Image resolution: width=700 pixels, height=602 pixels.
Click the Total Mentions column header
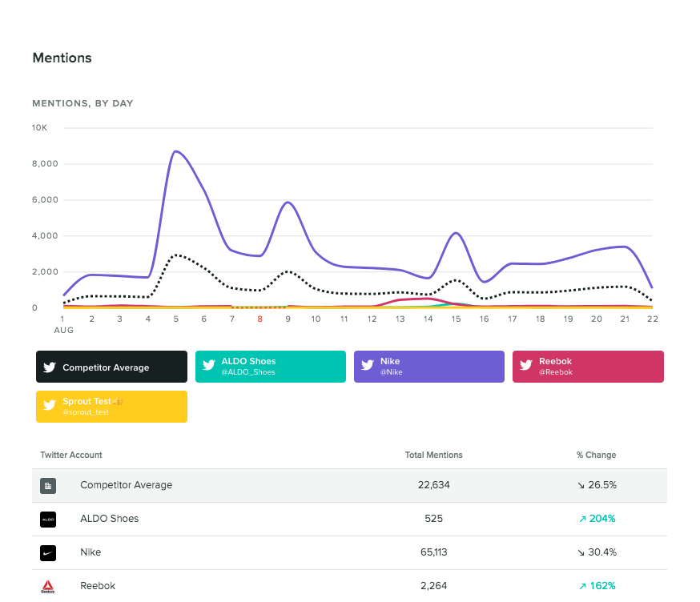point(433,455)
